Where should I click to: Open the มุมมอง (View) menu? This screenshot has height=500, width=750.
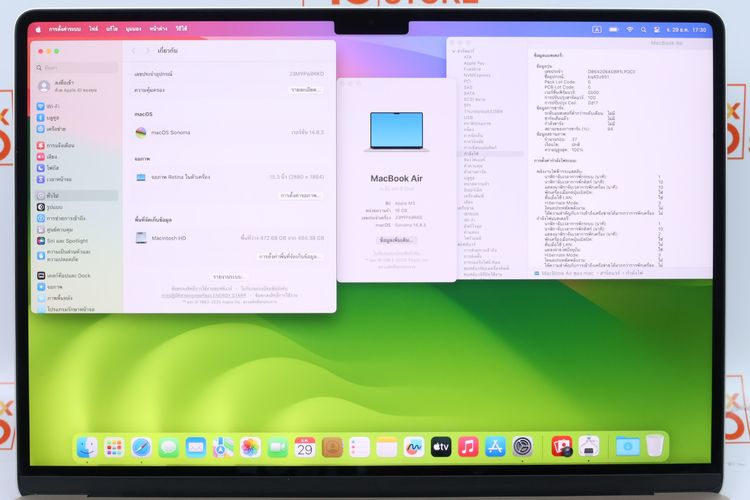(x=133, y=29)
